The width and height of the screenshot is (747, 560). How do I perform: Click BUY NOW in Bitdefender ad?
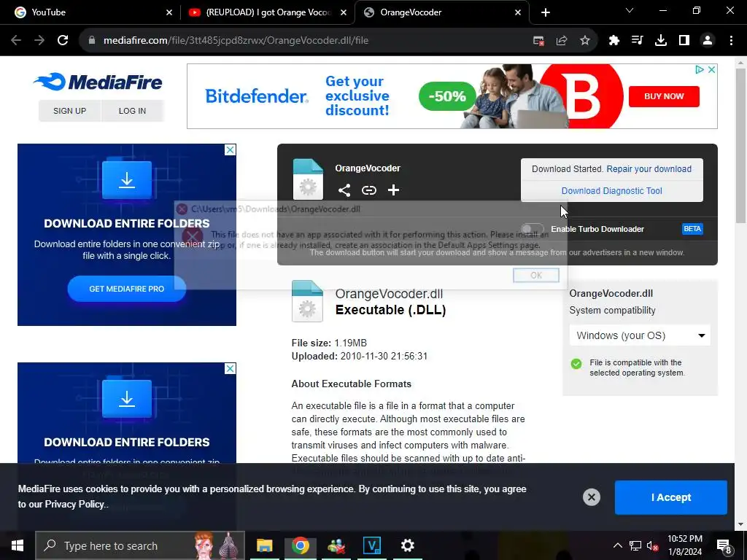click(x=664, y=96)
